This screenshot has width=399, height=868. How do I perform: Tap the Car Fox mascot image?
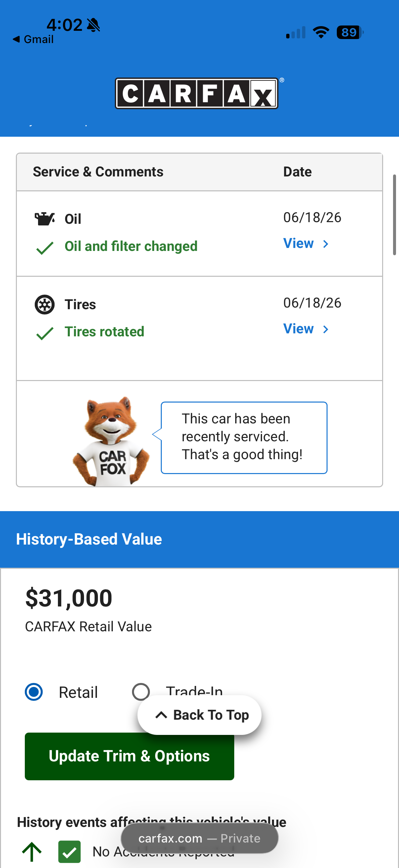[111, 441]
